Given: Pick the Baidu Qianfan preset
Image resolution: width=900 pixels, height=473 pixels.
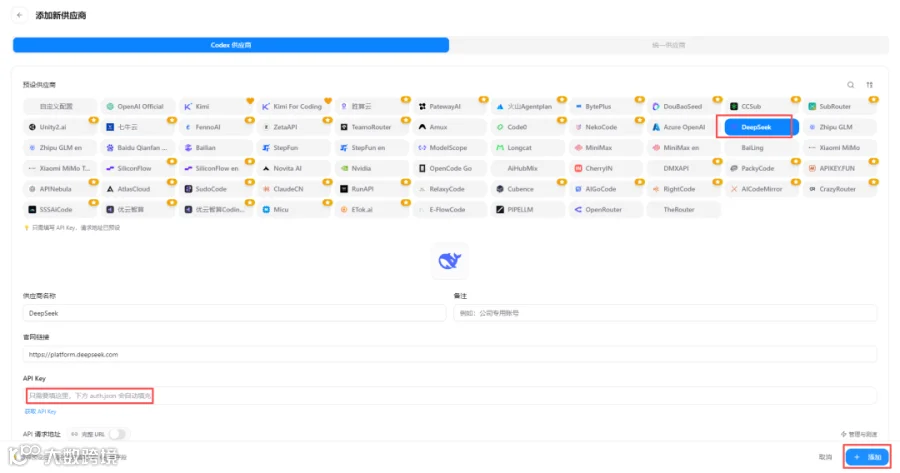Looking at the screenshot, I should 138,148.
